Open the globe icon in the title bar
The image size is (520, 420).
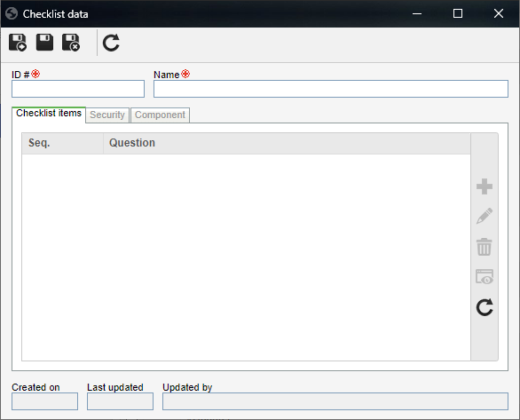(x=12, y=14)
